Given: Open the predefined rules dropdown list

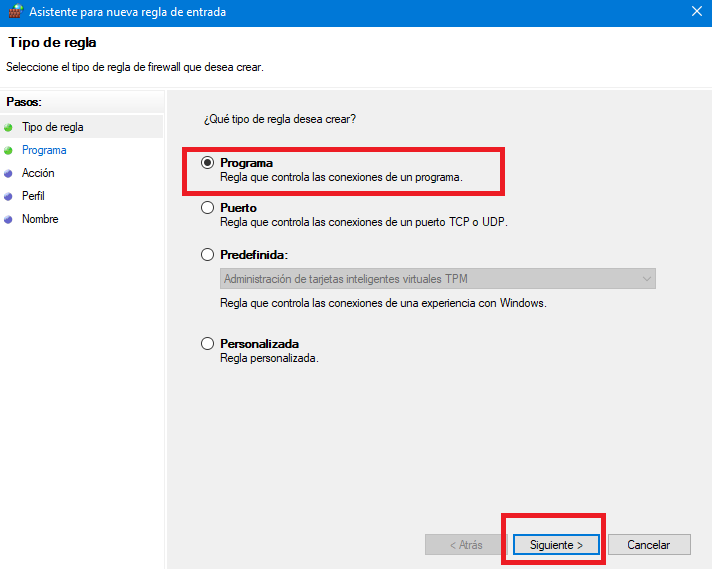Looking at the screenshot, I should click(x=438, y=278).
